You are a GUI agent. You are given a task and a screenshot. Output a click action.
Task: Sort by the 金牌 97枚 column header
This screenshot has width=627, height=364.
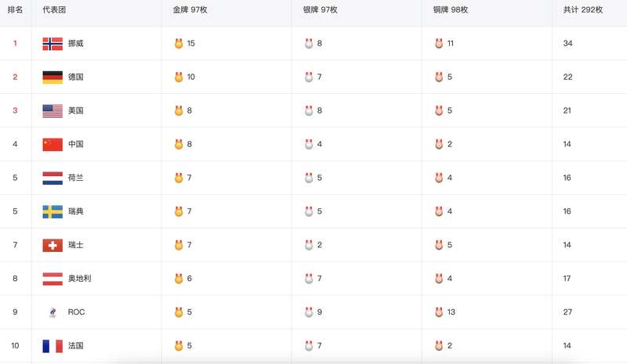(190, 9)
